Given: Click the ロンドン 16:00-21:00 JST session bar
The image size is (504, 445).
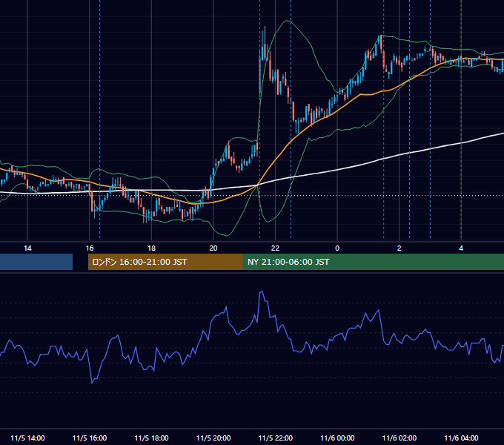Looking at the screenshot, I should [165, 262].
